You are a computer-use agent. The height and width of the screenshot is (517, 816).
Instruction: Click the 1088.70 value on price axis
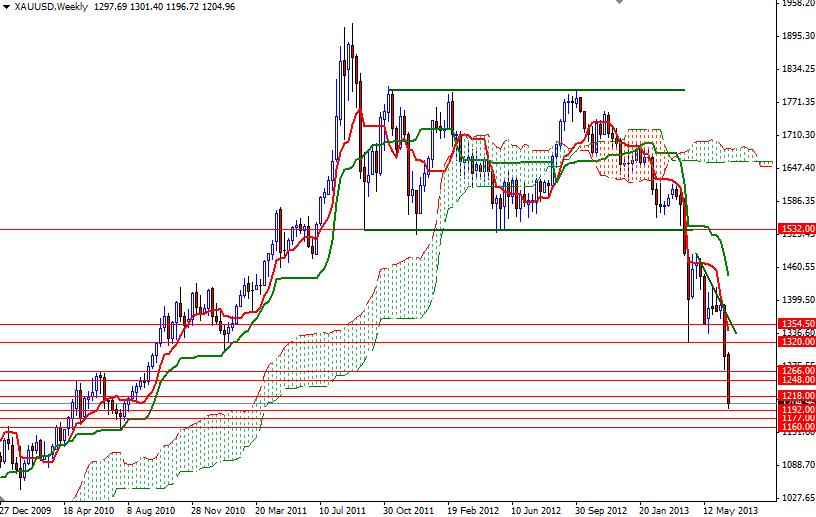(795, 465)
